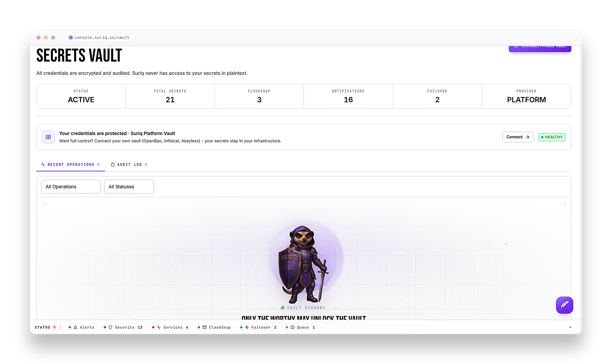Click the SECRETS VAULT page heading
Viewport: 612px width, 364px height.
[79, 55]
